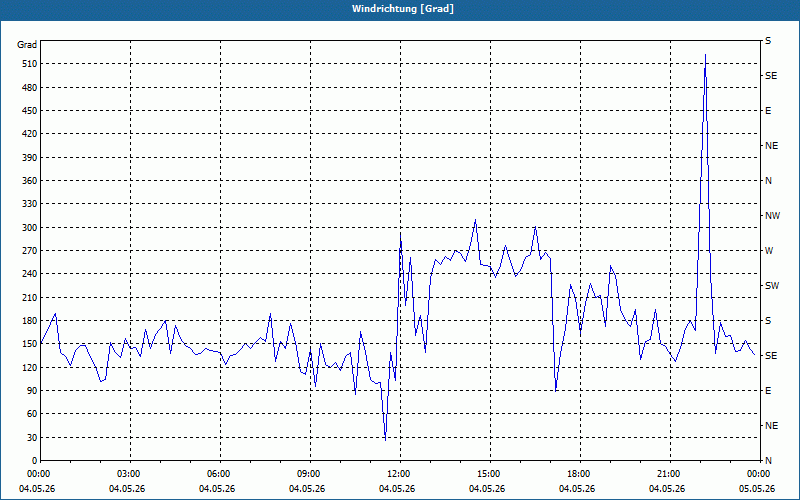Select the 03:00 time label
Image resolution: width=800 pixels, height=500 pixels.
[x=130, y=473]
